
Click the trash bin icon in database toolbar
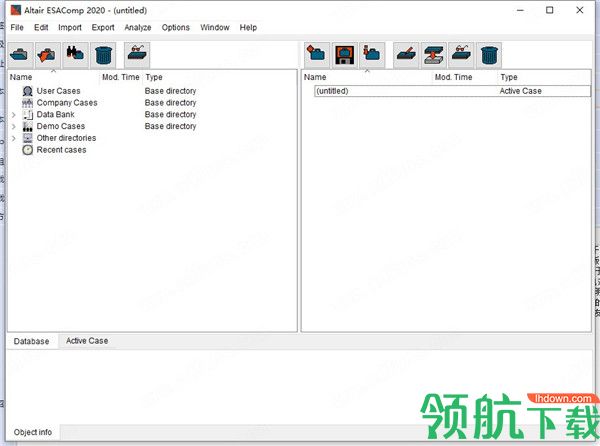pyautogui.click(x=103, y=55)
